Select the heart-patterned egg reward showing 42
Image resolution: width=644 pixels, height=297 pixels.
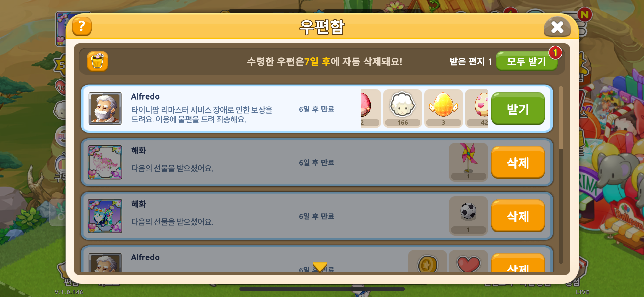(x=477, y=108)
